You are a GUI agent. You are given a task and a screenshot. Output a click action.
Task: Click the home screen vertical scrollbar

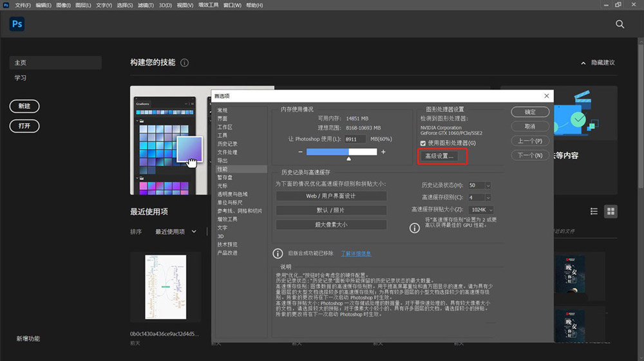point(641,115)
